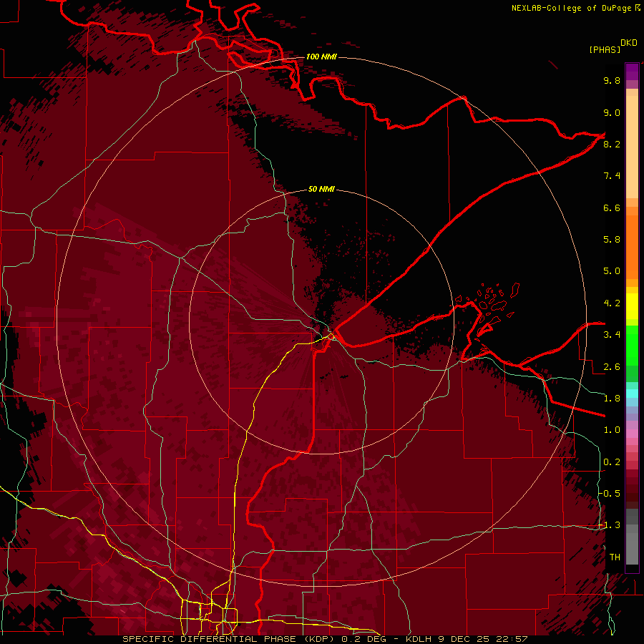The image size is (644, 644).
Task: Click the [PHAS] units label
Action: [605, 50]
